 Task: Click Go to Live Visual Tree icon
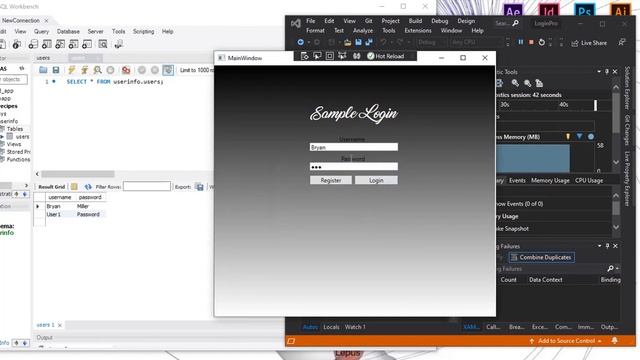tap(304, 56)
